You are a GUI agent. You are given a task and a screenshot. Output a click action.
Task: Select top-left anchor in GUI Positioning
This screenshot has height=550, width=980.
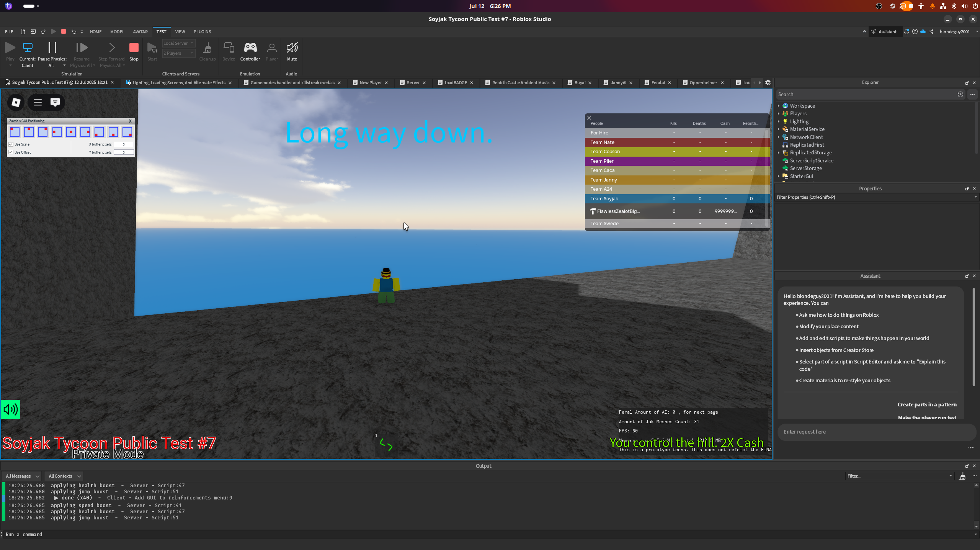tap(15, 132)
